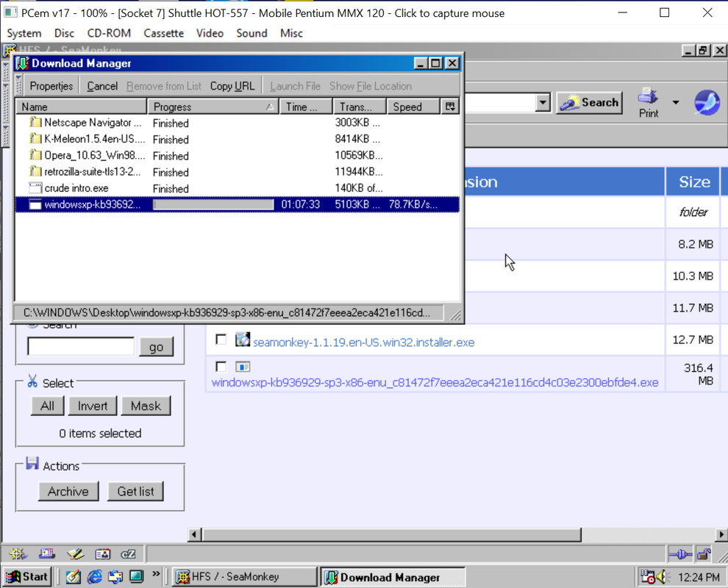The height and width of the screenshot is (588, 728).
Task: Click the Download Manager toolbar grip handle
Action: [x=19, y=85]
